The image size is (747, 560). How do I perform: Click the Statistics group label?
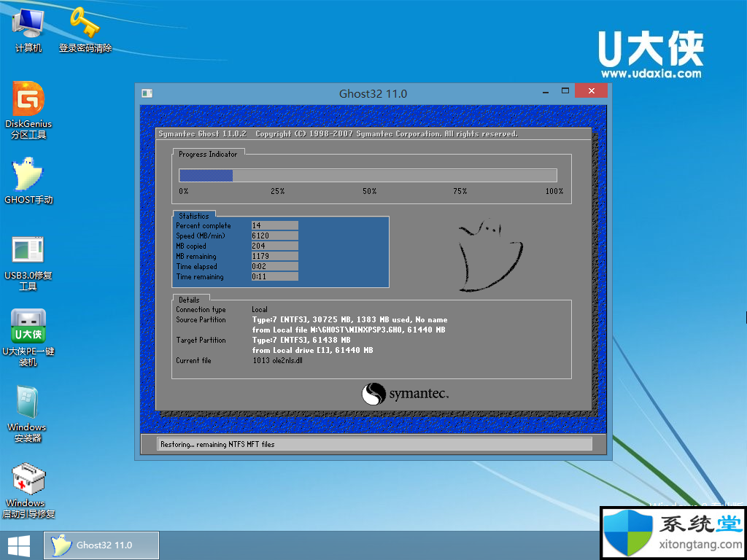(194, 216)
